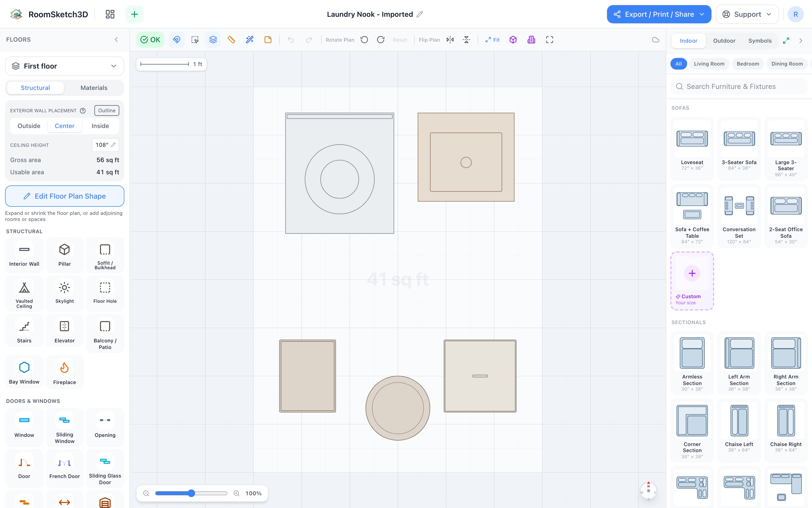This screenshot has width=812, height=508.
Task: Open the purple building elevation view
Action: click(x=531, y=40)
